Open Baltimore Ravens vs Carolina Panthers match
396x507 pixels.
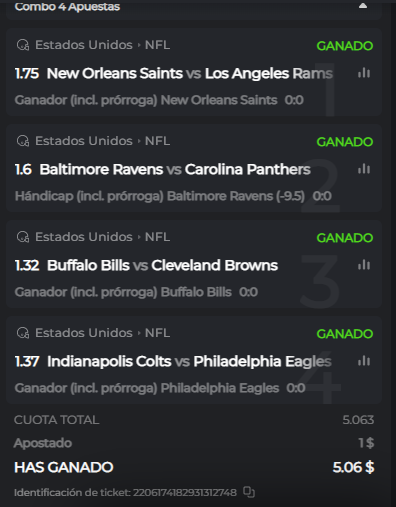click(175, 169)
